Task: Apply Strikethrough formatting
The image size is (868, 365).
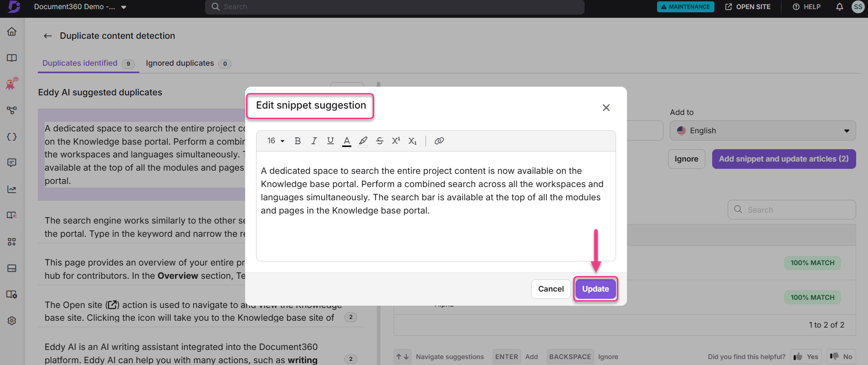Action: click(380, 141)
